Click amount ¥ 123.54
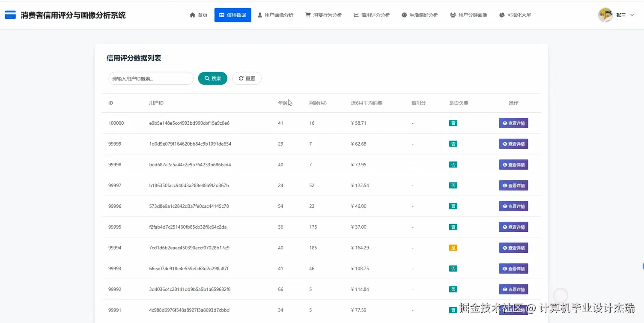644x323 pixels. (x=360, y=185)
